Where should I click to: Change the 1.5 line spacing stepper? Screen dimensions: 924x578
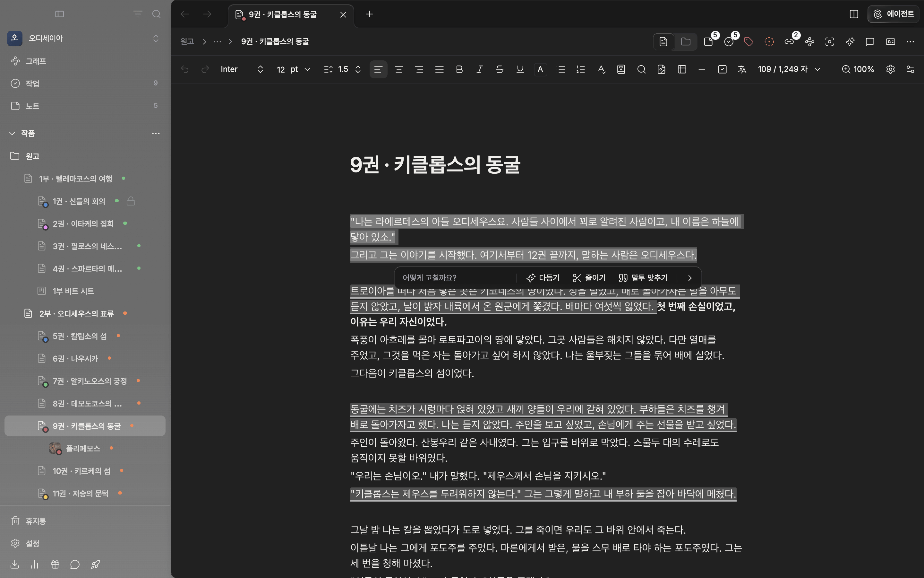[358, 69]
